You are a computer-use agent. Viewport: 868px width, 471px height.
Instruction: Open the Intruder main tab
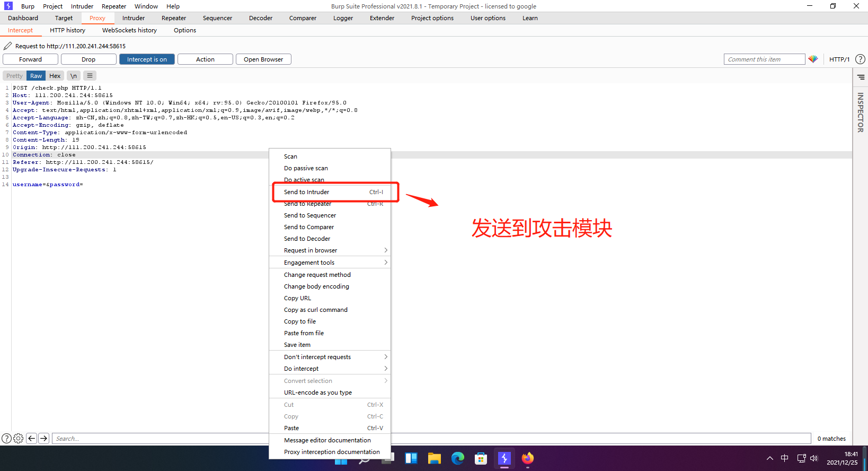click(134, 18)
